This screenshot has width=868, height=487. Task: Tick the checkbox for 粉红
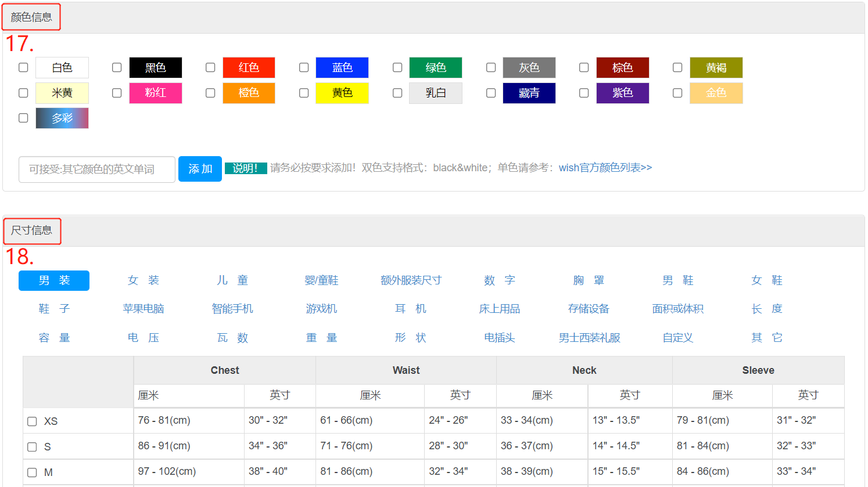pyautogui.click(x=117, y=93)
